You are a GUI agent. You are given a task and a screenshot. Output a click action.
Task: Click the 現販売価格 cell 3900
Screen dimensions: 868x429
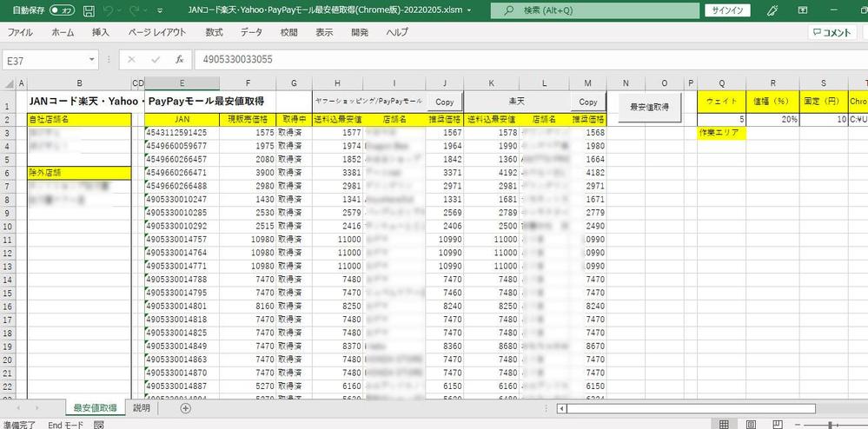tap(248, 173)
